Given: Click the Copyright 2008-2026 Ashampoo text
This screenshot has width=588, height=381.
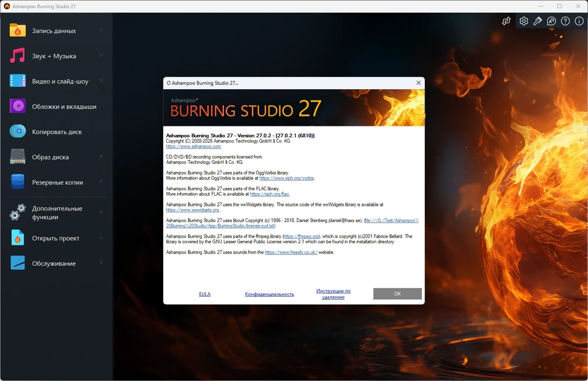Looking at the screenshot, I should tap(228, 141).
